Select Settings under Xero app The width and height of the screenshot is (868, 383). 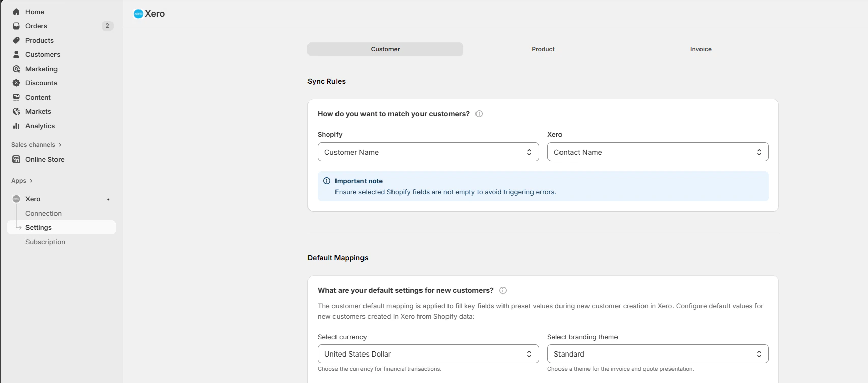point(62,227)
